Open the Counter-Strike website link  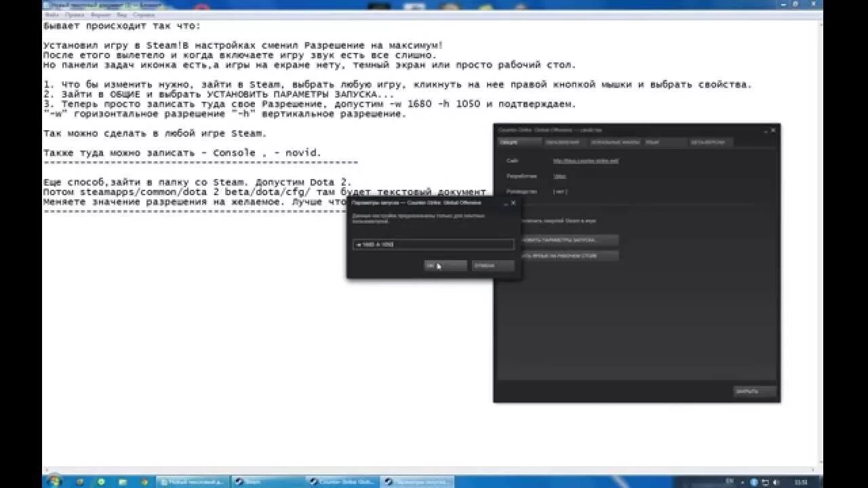click(585, 161)
